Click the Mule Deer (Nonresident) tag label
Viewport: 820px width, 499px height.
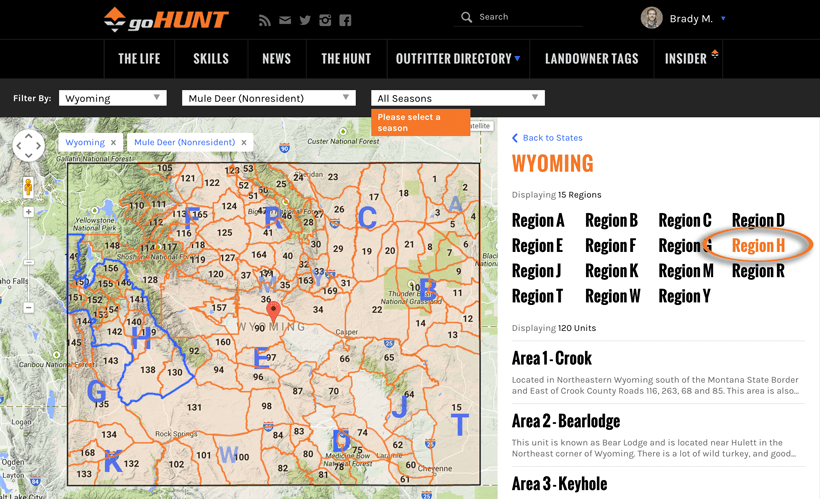(x=185, y=142)
